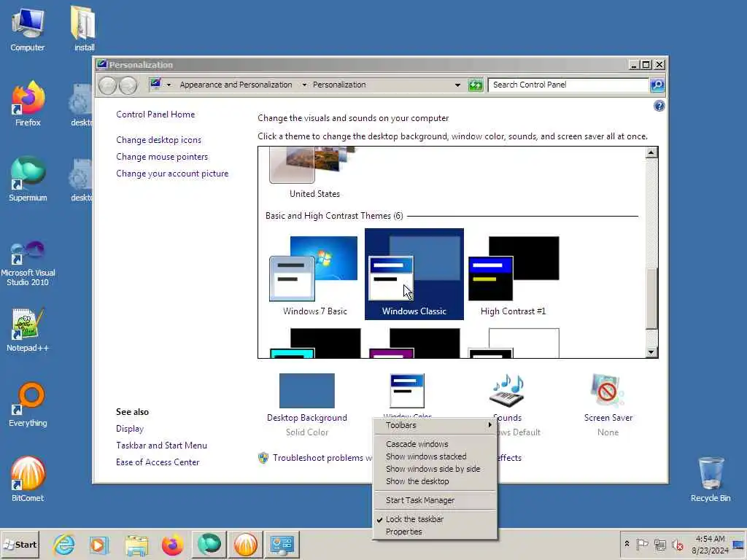Open Control Panel Home link
The width and height of the screenshot is (747, 560).
click(x=155, y=114)
